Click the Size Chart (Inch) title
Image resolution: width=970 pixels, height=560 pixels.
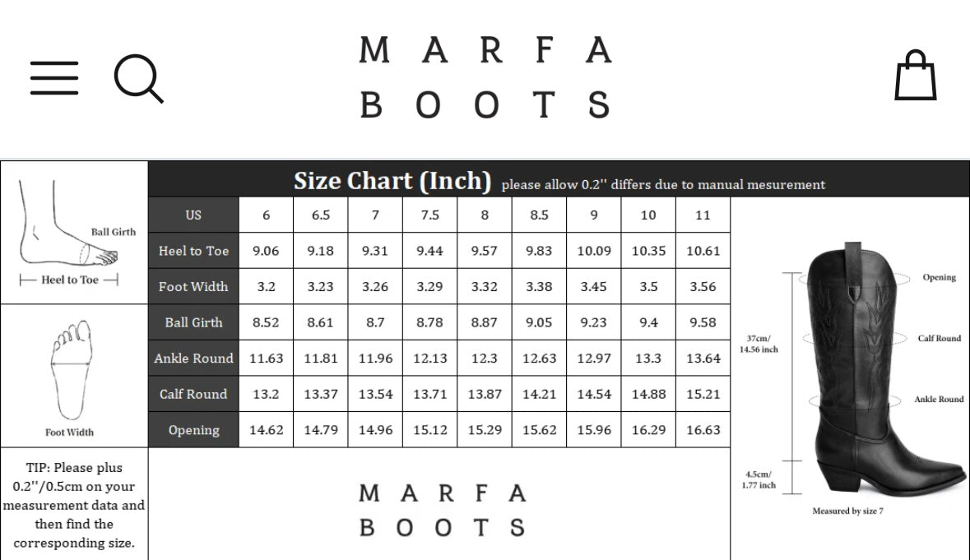pos(392,181)
